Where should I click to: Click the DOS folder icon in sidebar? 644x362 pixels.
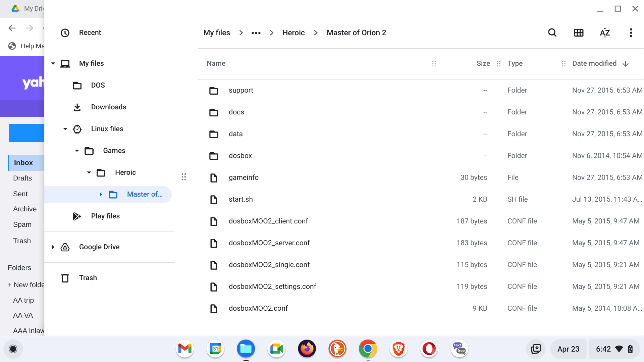tap(77, 85)
